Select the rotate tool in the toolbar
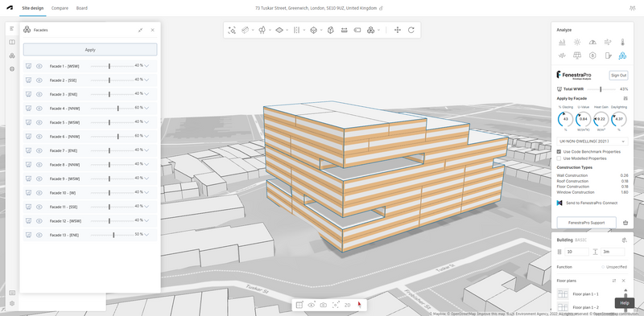 (411, 30)
